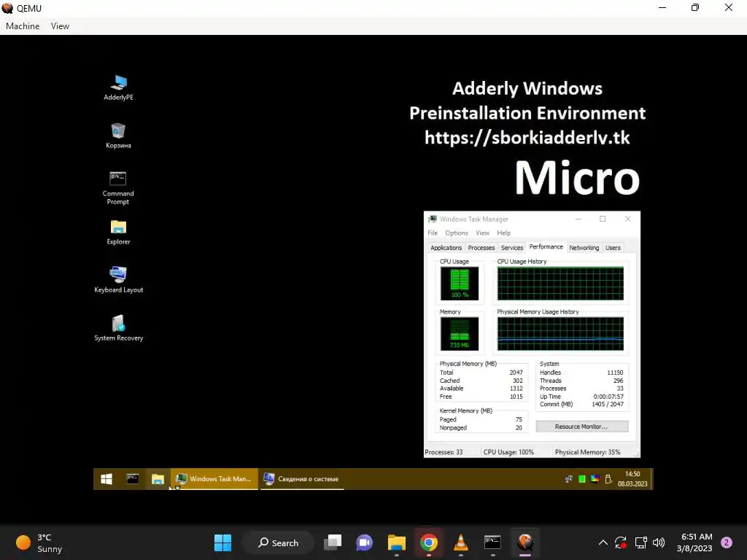Select the Корзина recycle bin icon

pos(118,136)
